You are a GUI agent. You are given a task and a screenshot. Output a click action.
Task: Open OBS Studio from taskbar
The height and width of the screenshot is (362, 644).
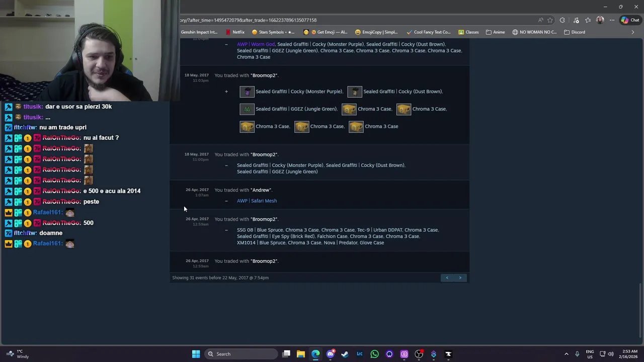pos(419,354)
